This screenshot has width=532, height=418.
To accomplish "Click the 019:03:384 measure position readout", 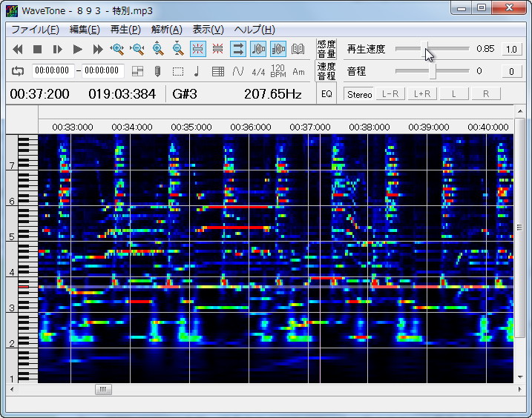I will pyautogui.click(x=122, y=94).
